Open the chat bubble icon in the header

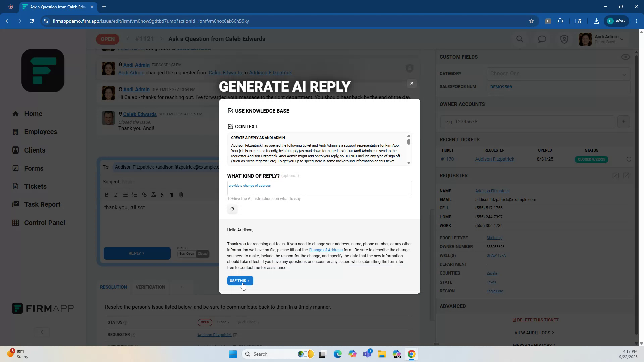click(542, 39)
